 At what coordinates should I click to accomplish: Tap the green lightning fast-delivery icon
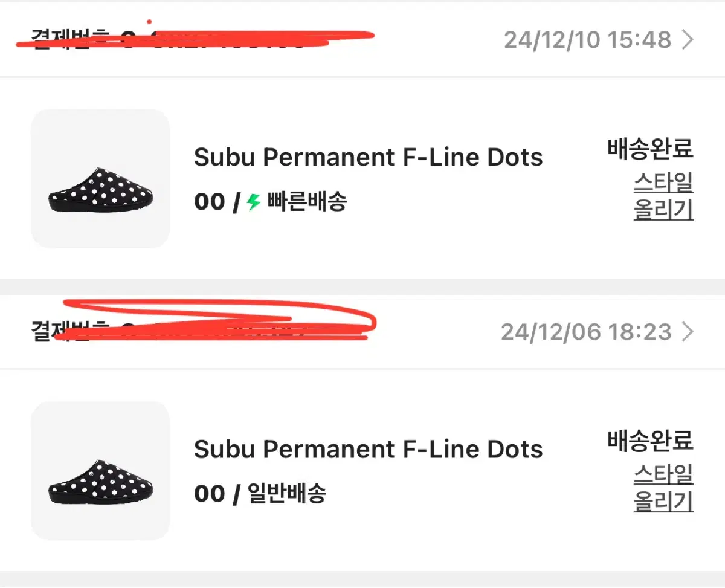coord(254,202)
